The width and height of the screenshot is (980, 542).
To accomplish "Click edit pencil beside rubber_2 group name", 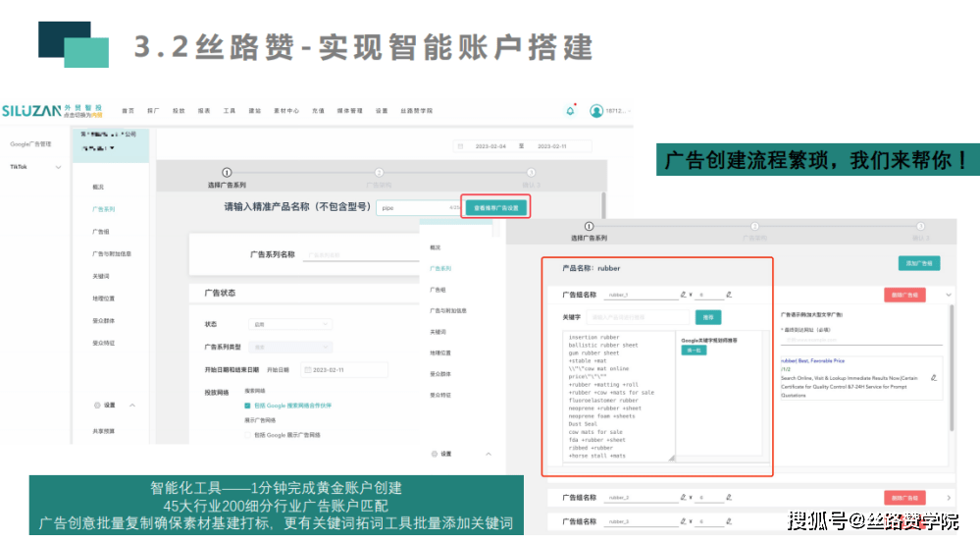I will point(683,498).
